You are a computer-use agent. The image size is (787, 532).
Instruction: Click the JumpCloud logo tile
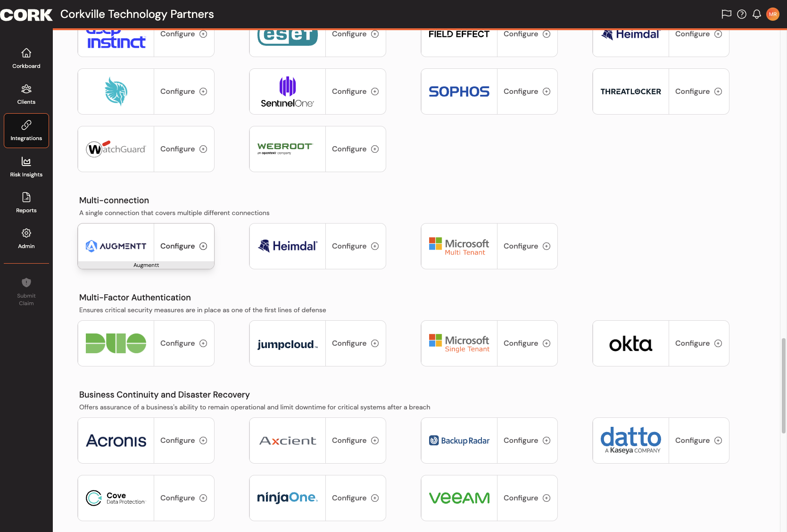(x=288, y=343)
